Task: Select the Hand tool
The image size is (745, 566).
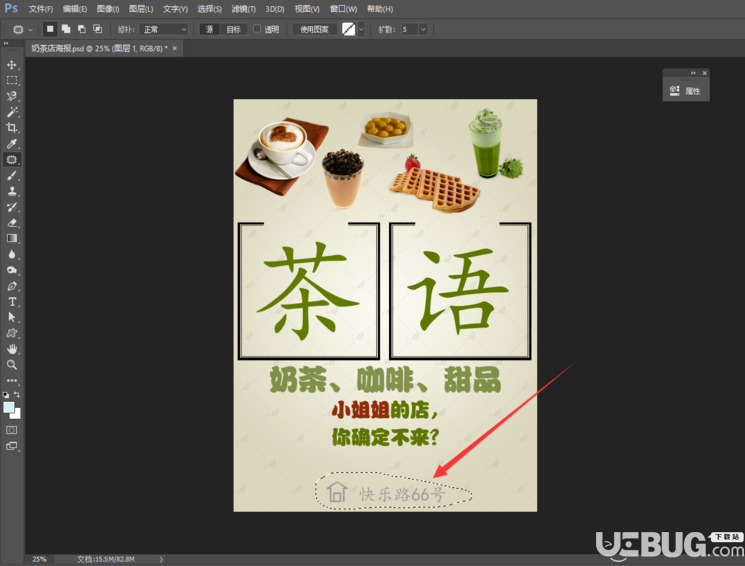Action: (12, 349)
